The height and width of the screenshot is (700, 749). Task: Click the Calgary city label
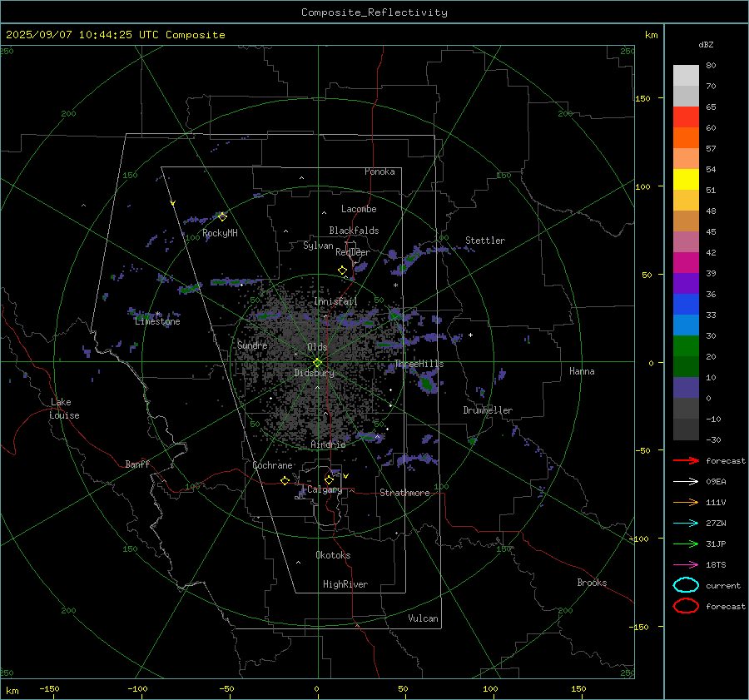[x=325, y=489]
